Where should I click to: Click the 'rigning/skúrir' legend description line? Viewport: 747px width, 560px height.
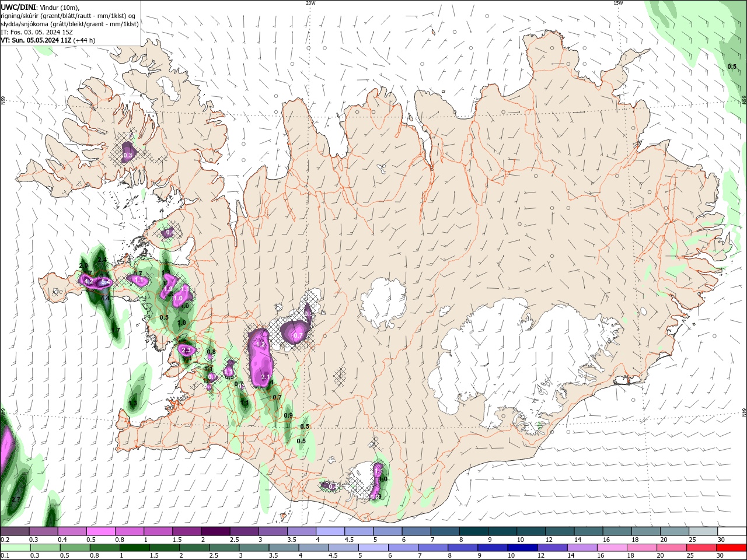[x=69, y=15]
